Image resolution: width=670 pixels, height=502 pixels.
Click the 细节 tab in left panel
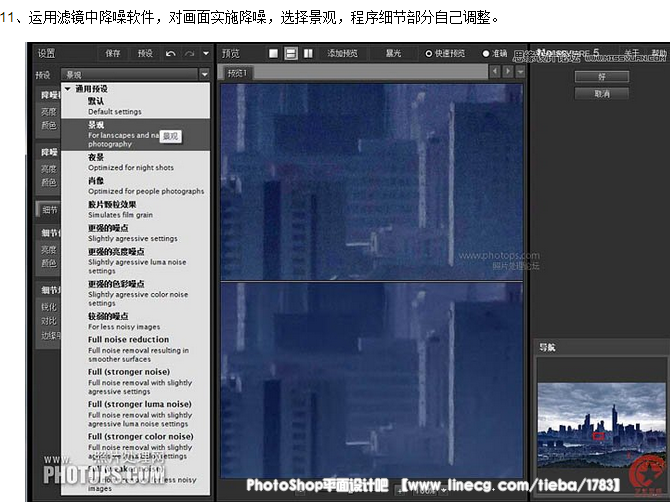50,210
